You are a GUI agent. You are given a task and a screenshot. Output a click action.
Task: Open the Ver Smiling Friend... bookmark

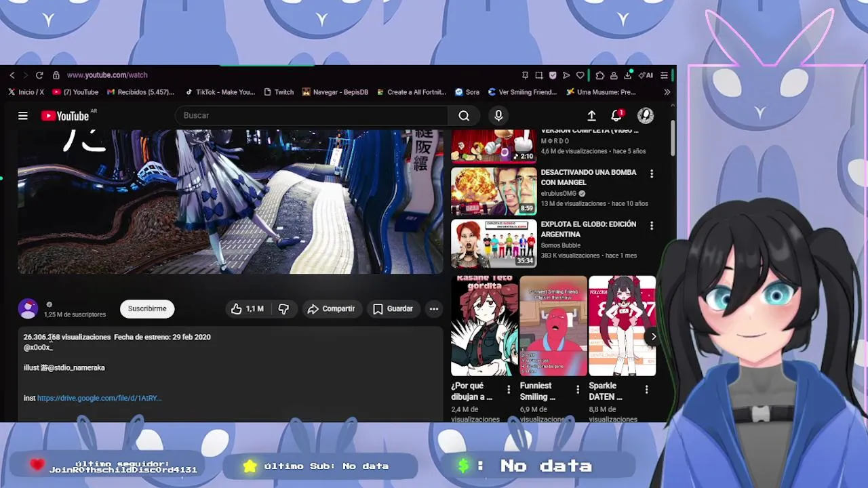(522, 92)
